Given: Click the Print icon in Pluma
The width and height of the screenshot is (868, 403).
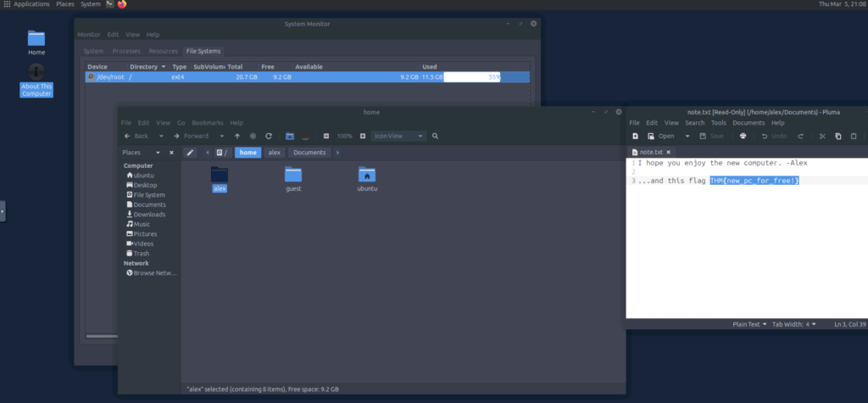Looking at the screenshot, I should (743, 136).
